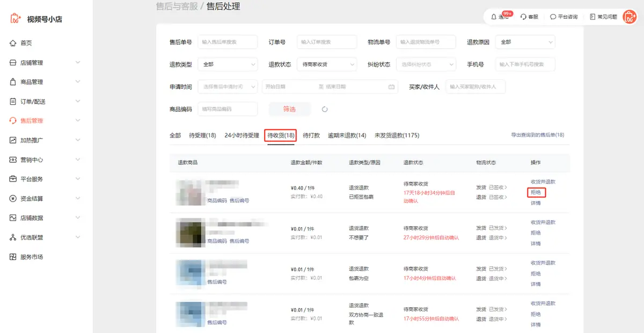The height and width of the screenshot is (333, 644).
Task: Click breadcrumb 售后与客服
Action: coord(177,7)
